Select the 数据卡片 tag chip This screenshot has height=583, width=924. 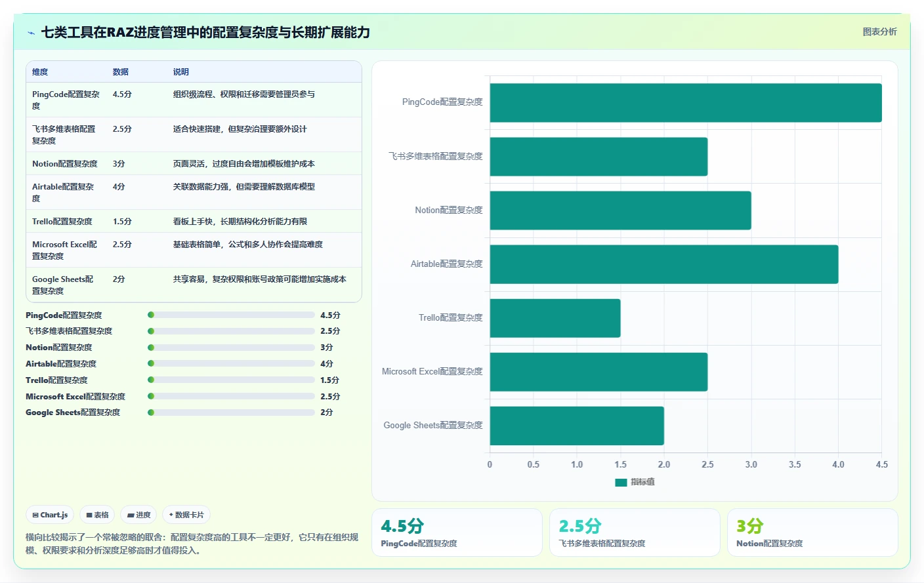(186, 515)
